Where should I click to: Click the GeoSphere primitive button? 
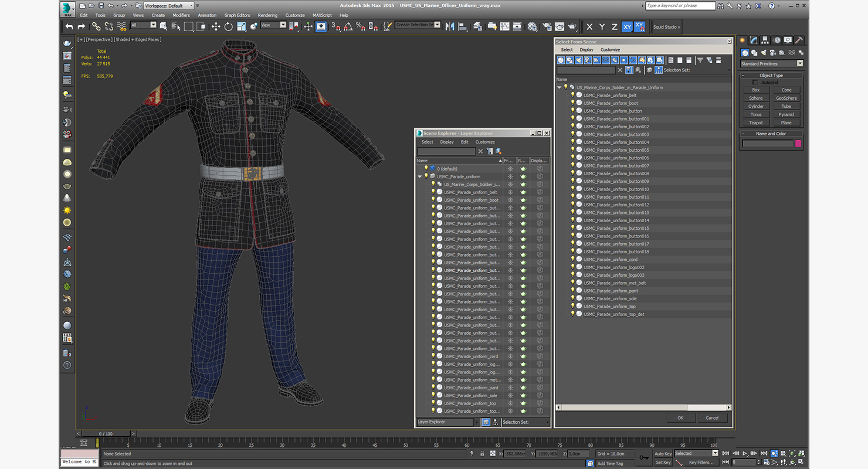(x=786, y=98)
